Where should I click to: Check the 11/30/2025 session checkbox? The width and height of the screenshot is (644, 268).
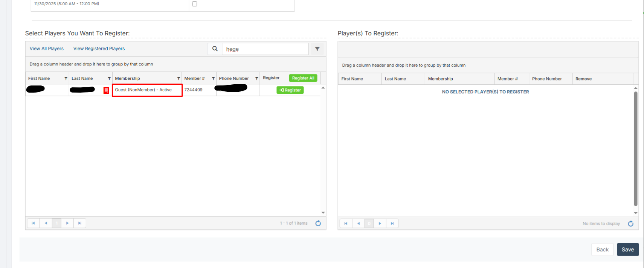194,4
